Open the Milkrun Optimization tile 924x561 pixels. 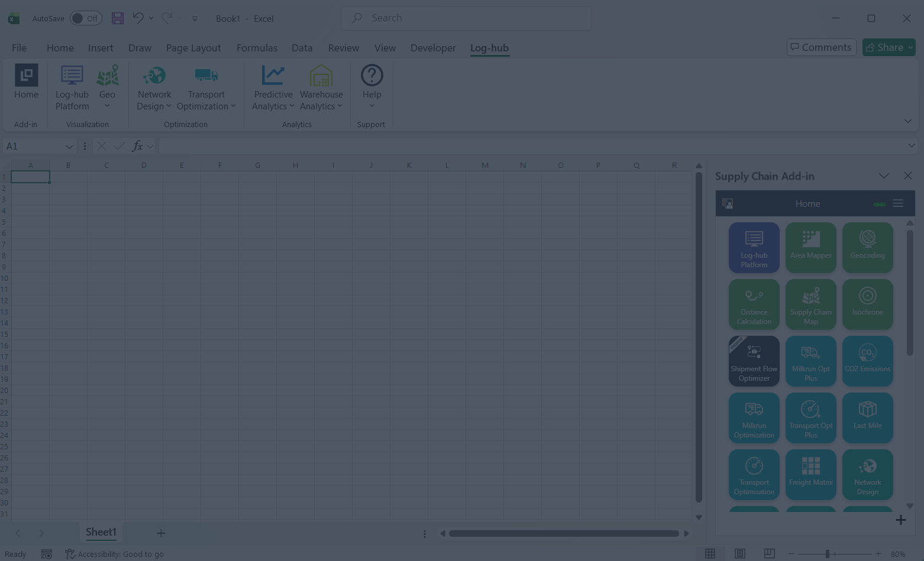pyautogui.click(x=754, y=418)
